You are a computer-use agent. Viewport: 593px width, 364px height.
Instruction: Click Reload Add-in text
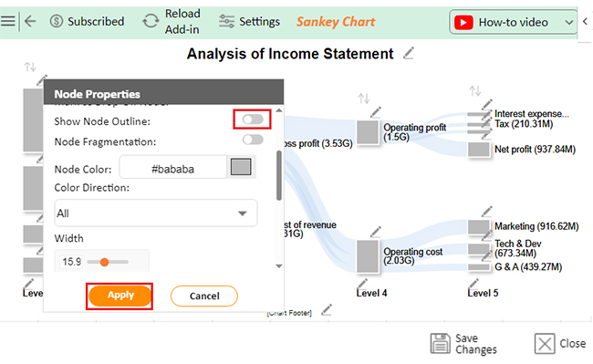pos(182,21)
